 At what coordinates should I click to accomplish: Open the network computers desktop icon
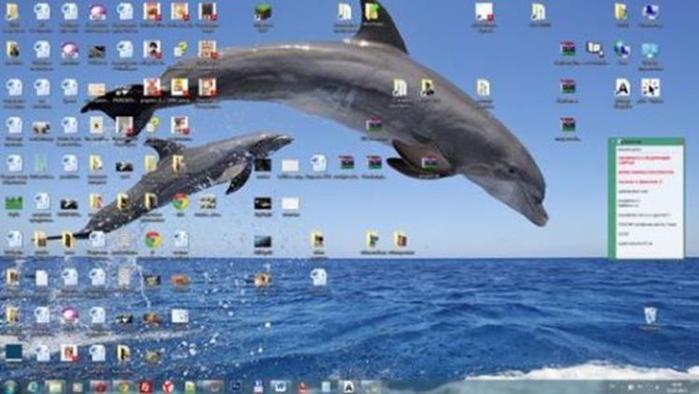(595, 49)
